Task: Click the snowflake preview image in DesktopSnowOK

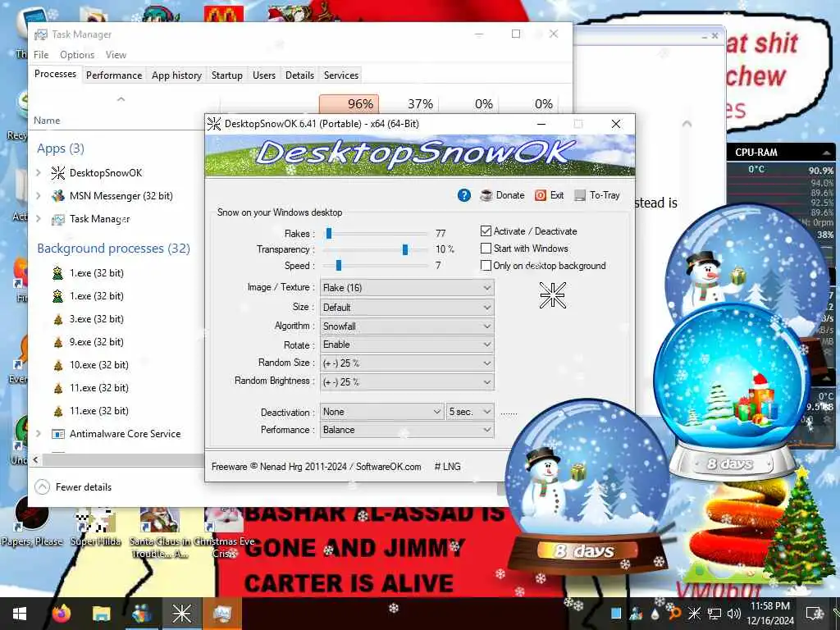Action: (552, 295)
